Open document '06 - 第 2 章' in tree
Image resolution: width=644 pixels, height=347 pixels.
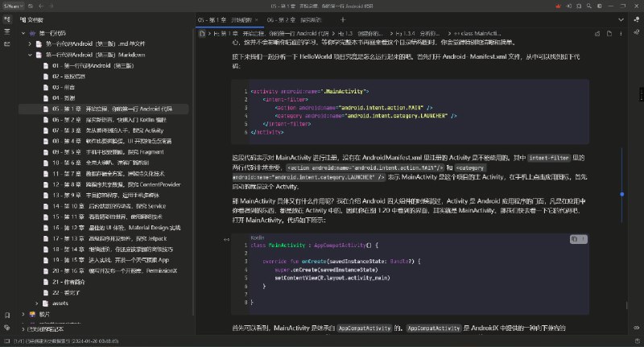[x=104, y=120]
